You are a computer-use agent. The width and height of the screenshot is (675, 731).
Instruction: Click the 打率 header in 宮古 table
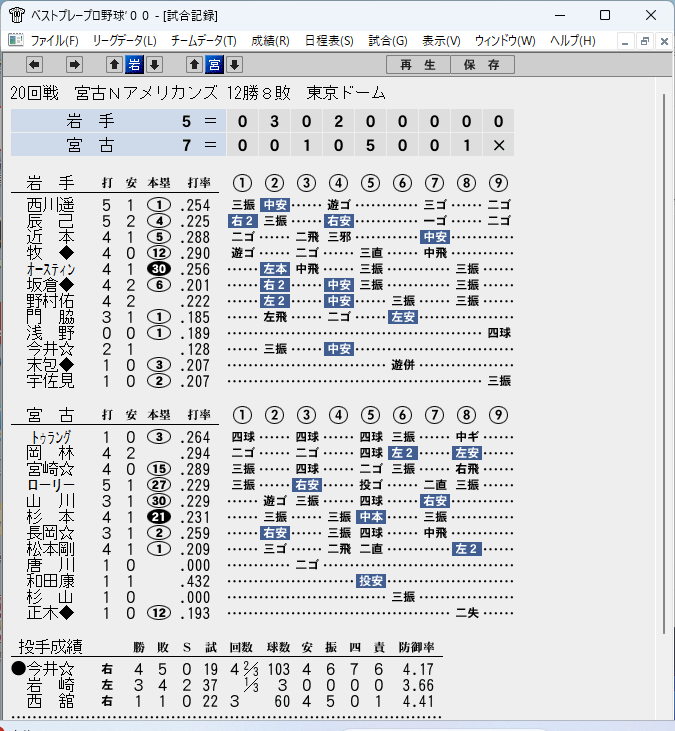(199, 414)
